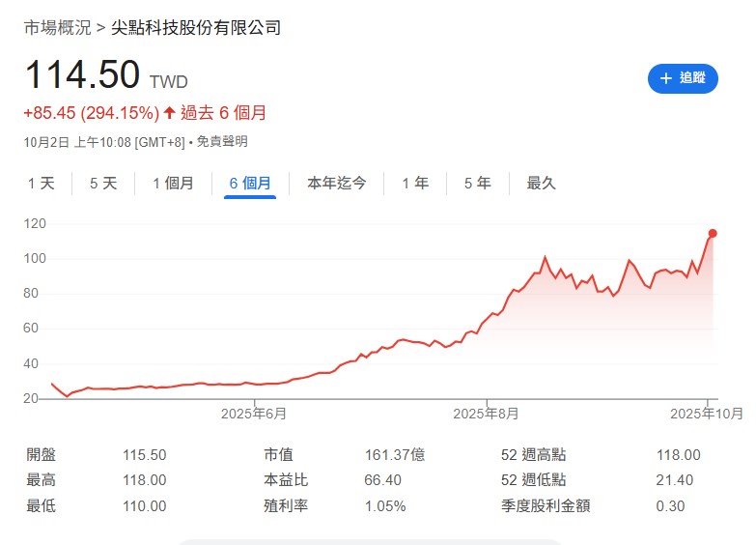This screenshot has height=545, width=756.
Task: Open the 市場概況 breadcrumb link
Action: pyautogui.click(x=57, y=27)
